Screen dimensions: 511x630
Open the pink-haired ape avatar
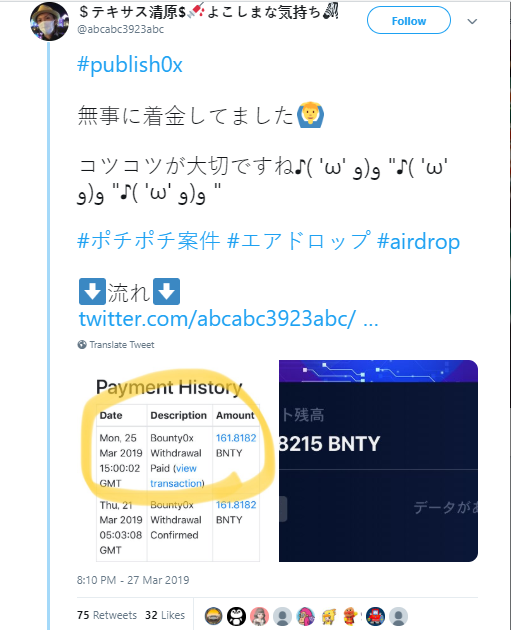(306, 616)
